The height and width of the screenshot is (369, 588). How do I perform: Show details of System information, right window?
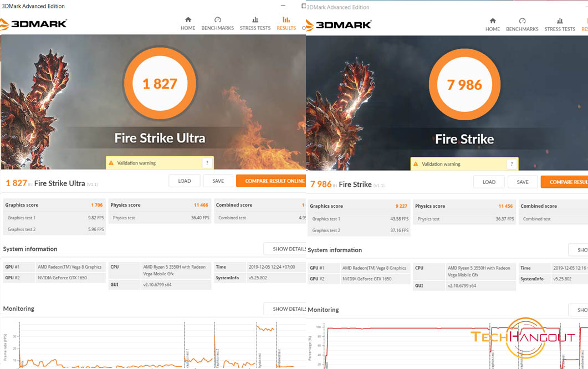coord(578,250)
